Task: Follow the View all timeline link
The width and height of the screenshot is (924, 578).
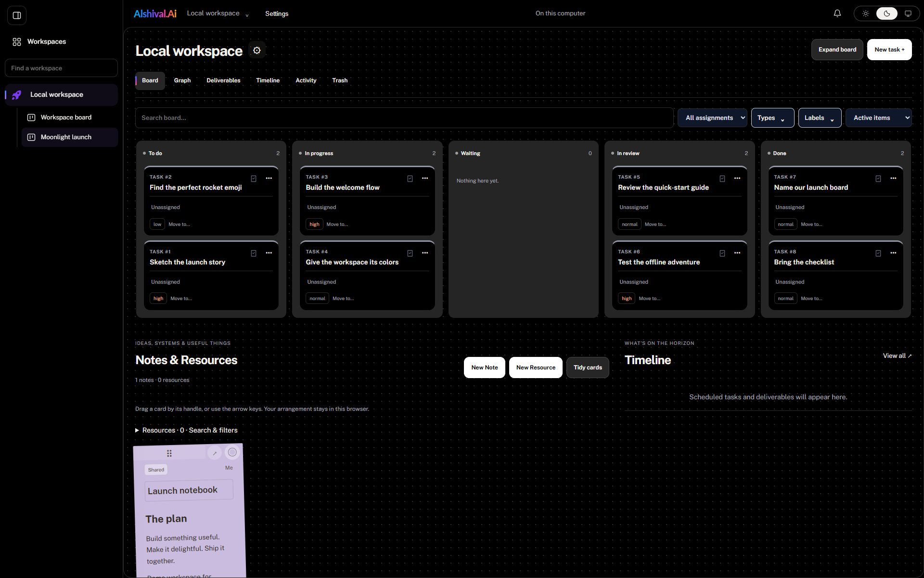Action: point(897,356)
